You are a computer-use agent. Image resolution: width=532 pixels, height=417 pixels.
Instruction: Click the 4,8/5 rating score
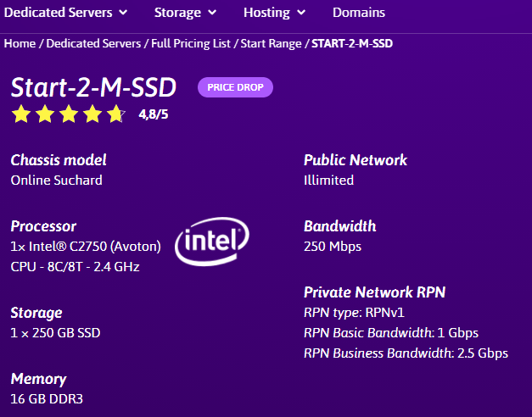point(153,114)
